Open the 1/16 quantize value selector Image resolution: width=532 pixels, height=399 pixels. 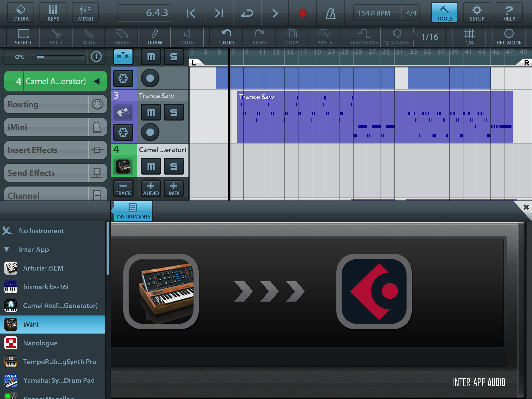(430, 37)
